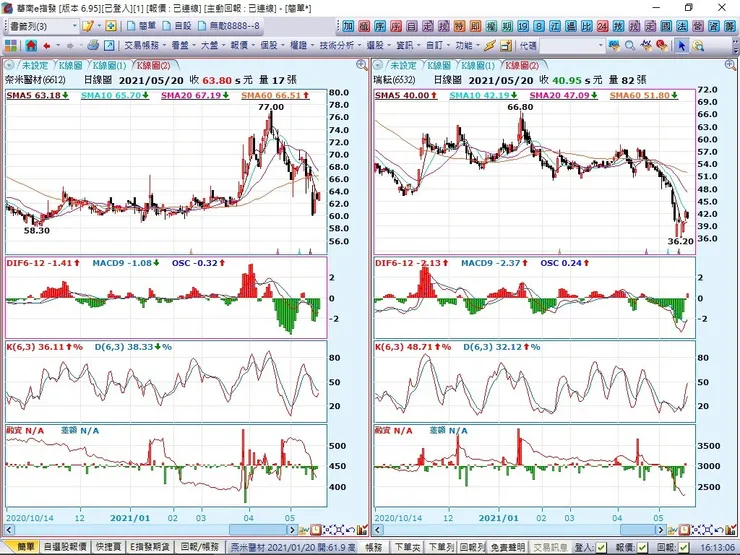The width and height of the screenshot is (740, 555).
Task: Click left chart horizontal scrollbar thumb
Action: [258, 530]
